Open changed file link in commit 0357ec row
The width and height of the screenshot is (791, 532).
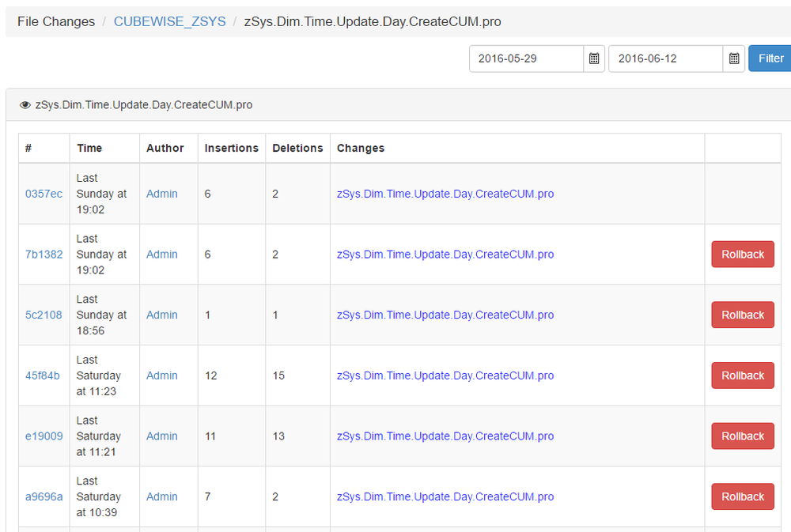(445, 194)
